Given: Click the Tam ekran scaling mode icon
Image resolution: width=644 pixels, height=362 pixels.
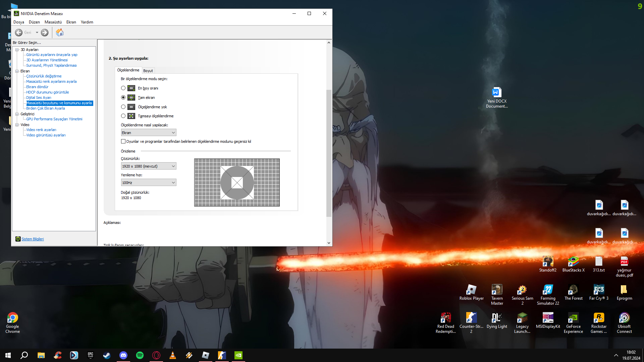Looking at the screenshot, I should coord(131,98).
